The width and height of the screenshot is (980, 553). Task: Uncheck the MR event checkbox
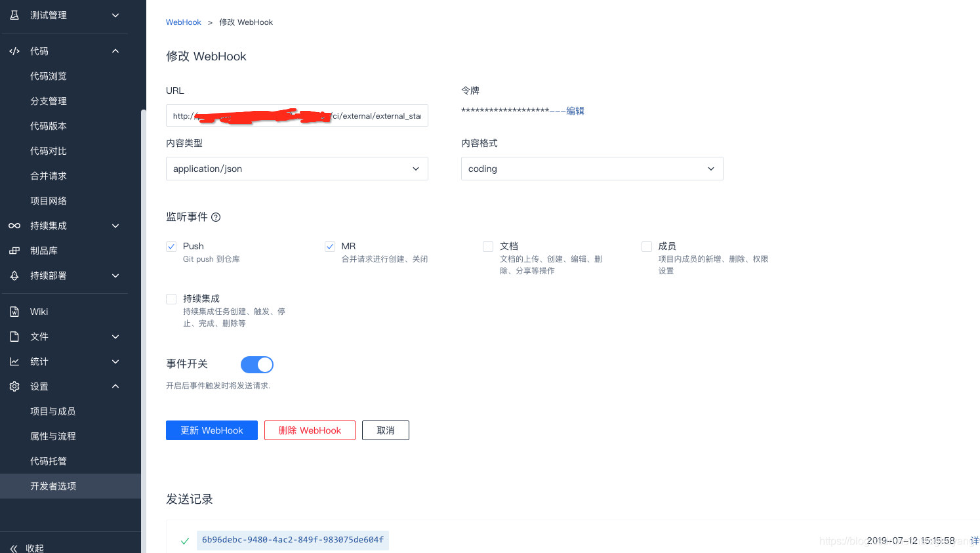click(330, 247)
